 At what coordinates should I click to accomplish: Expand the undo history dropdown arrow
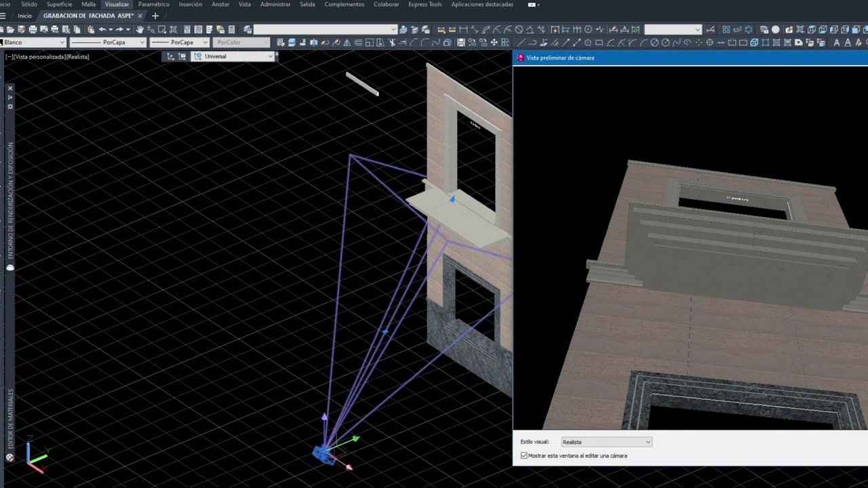pyautogui.click(x=111, y=30)
